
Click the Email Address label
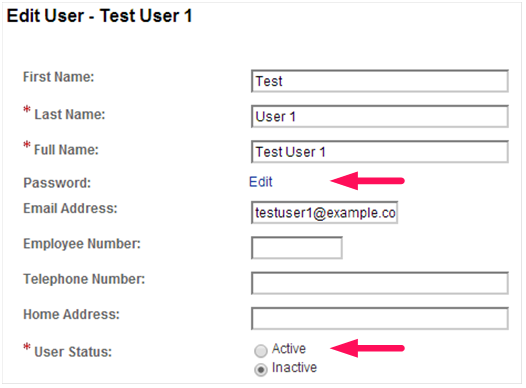[x=70, y=208]
